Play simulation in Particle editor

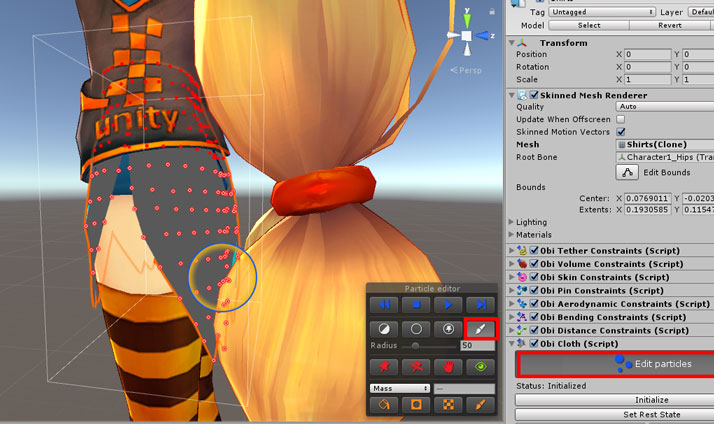(x=448, y=305)
